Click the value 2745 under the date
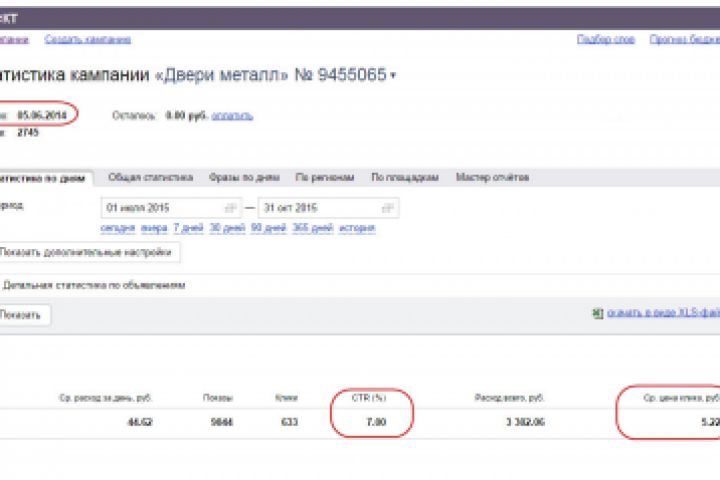The image size is (720, 480). pos(28,133)
